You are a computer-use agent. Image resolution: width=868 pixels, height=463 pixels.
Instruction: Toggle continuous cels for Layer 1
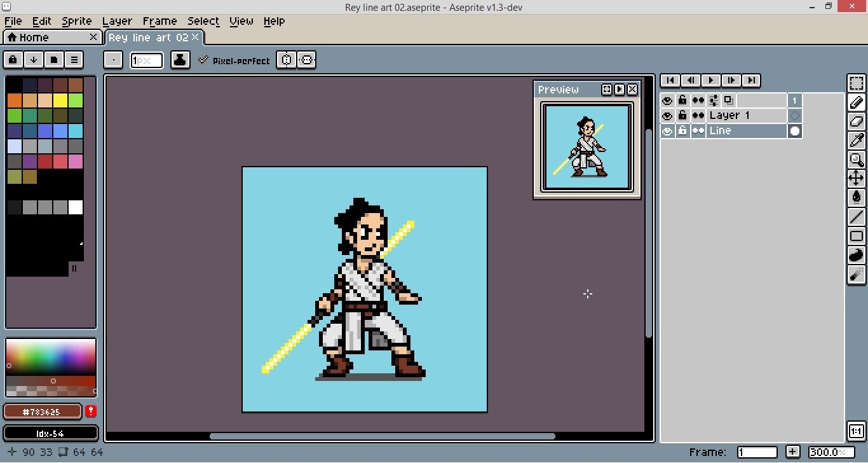tap(698, 116)
